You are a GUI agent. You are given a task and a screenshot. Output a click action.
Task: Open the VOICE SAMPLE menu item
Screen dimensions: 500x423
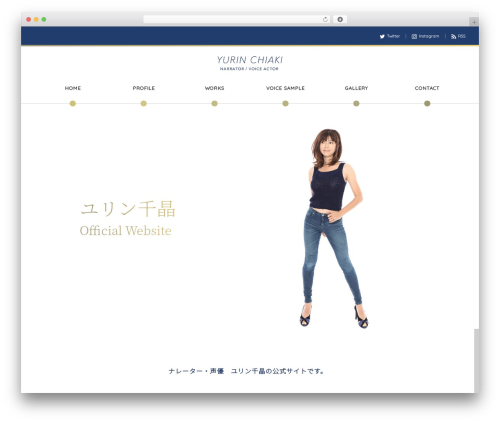point(285,88)
